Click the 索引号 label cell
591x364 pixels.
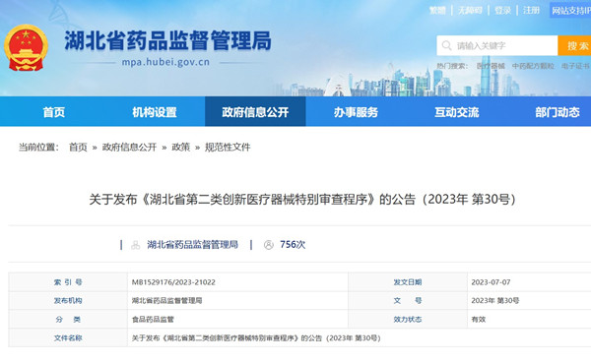(68, 282)
